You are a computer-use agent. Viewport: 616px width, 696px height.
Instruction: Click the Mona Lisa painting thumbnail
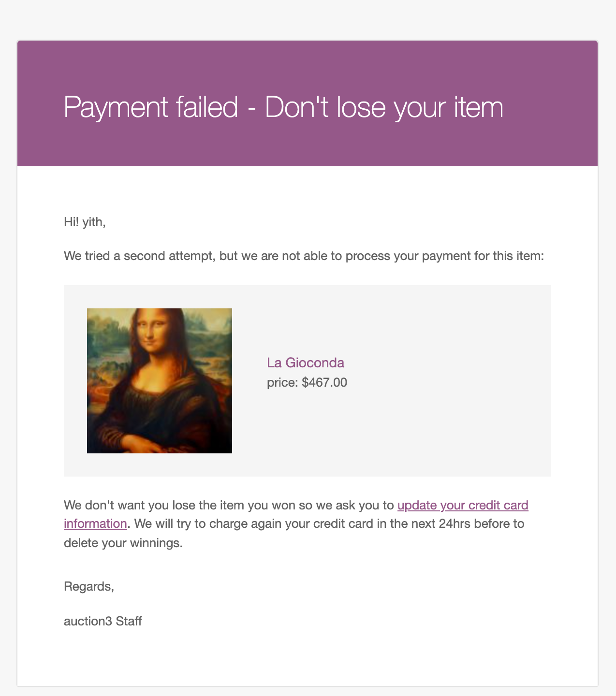point(160,381)
